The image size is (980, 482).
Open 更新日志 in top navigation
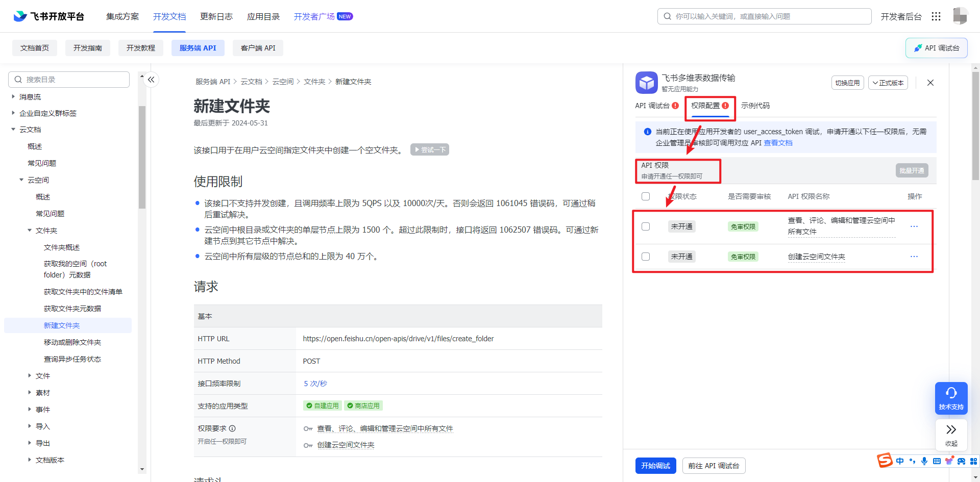(x=216, y=16)
